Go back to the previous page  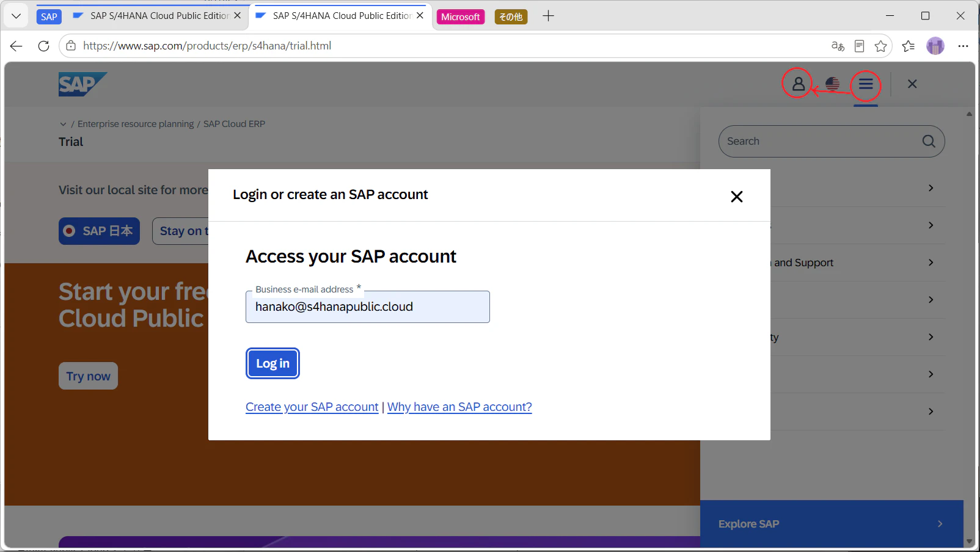point(16,46)
